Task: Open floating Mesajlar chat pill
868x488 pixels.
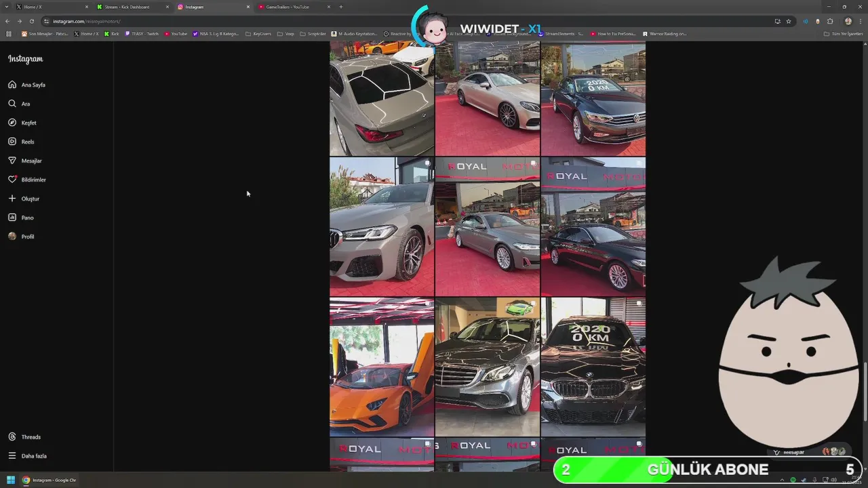Action: click(x=810, y=451)
